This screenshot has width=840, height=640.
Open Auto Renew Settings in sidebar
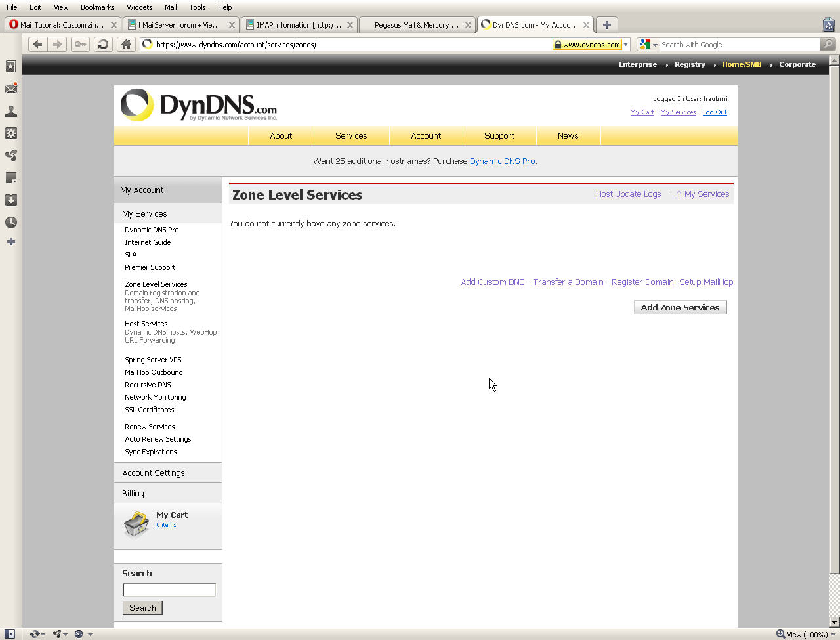[158, 439]
